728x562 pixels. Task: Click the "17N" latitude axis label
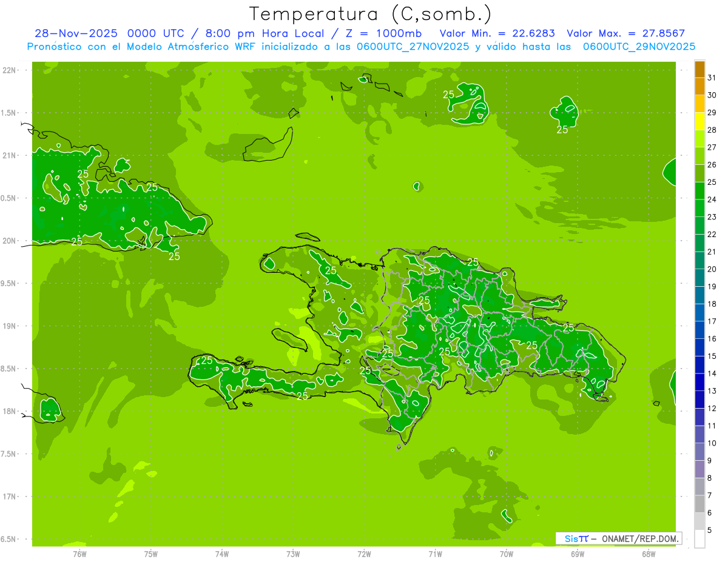[x=9, y=497]
